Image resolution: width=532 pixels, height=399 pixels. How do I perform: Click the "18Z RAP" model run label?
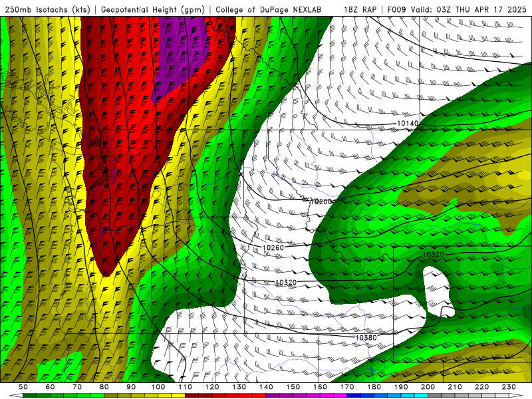tap(360, 9)
